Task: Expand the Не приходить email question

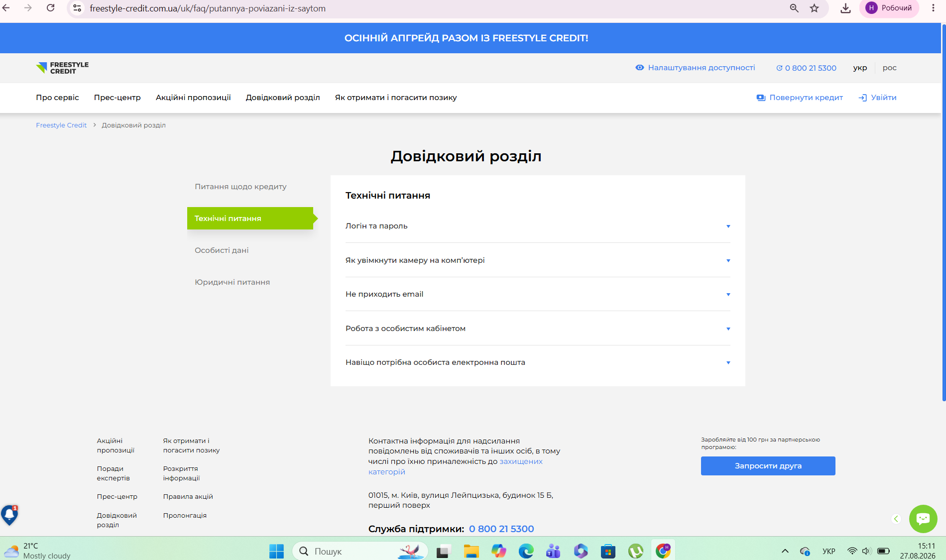Action: [538, 294]
